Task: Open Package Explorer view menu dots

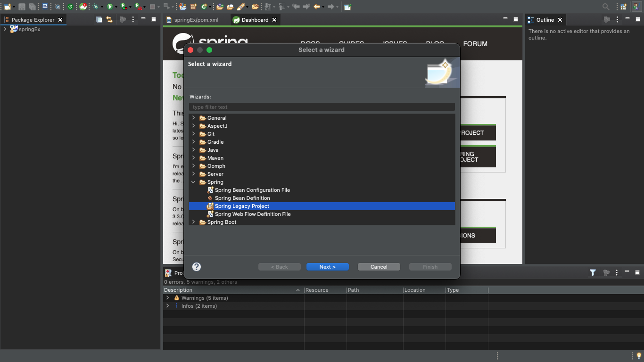Action: pos(133,20)
